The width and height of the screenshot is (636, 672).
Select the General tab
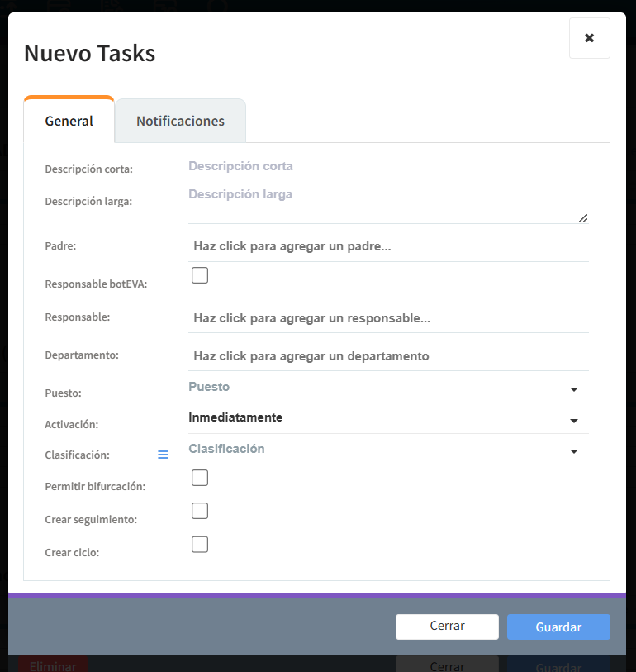pos(69,121)
